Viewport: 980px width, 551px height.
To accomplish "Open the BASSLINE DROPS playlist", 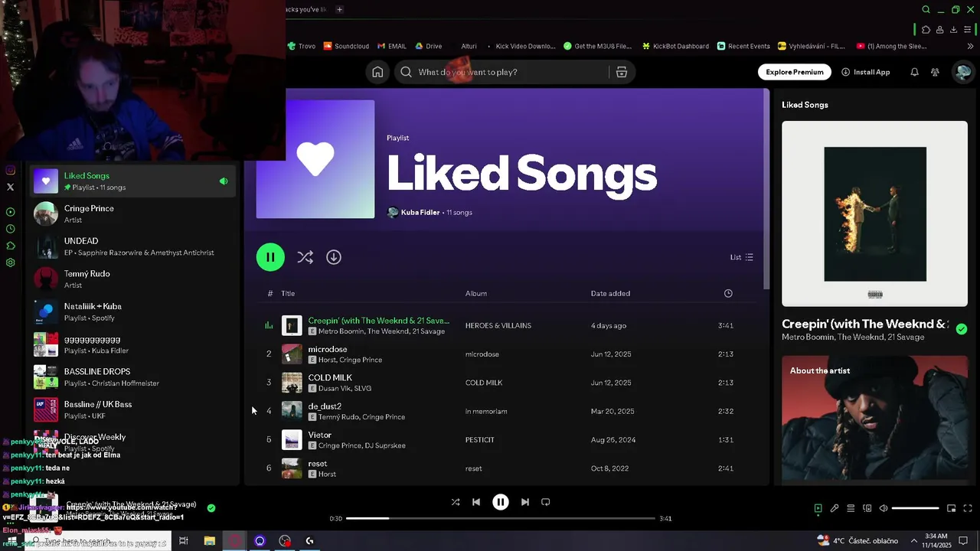I will click(x=132, y=377).
